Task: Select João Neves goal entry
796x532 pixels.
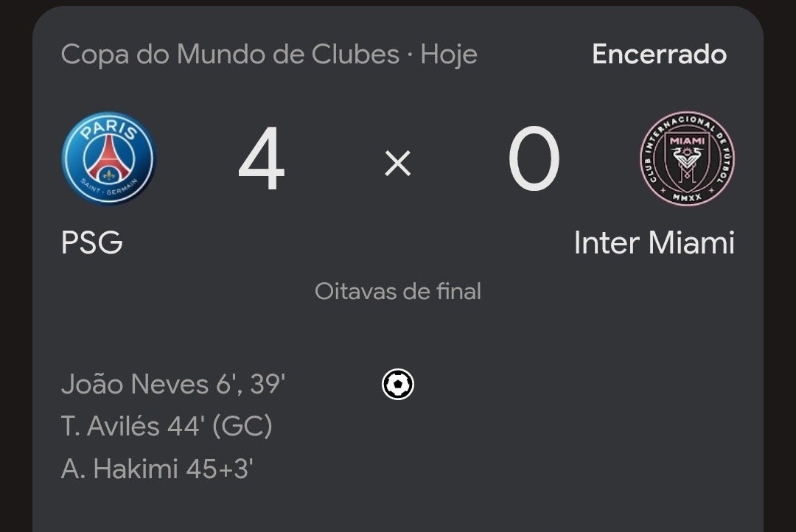Action: click(x=173, y=384)
